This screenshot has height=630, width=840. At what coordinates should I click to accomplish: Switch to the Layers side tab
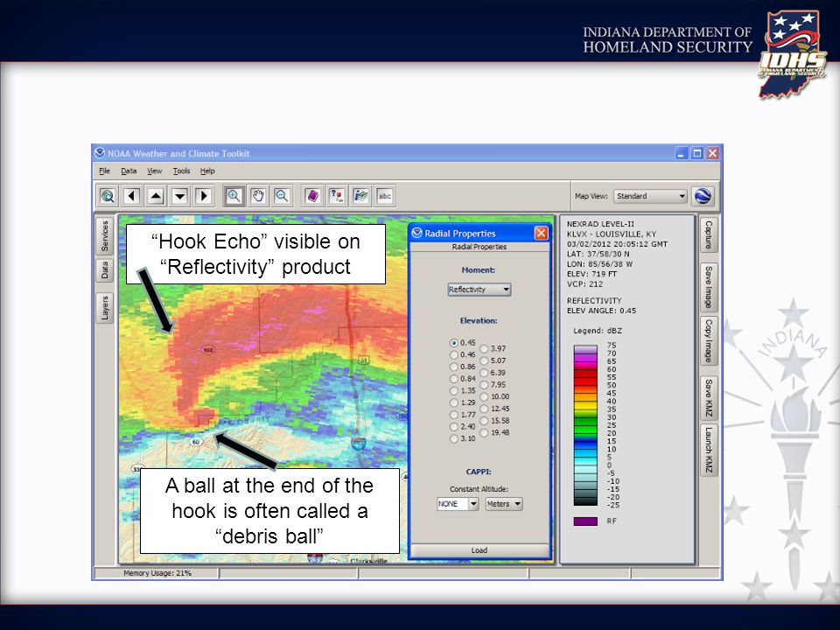click(104, 308)
